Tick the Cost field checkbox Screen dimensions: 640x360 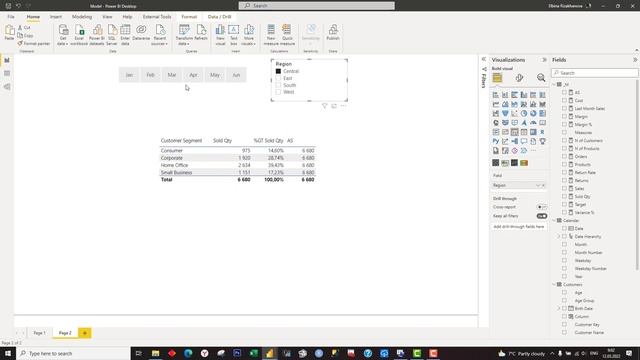tap(564, 100)
